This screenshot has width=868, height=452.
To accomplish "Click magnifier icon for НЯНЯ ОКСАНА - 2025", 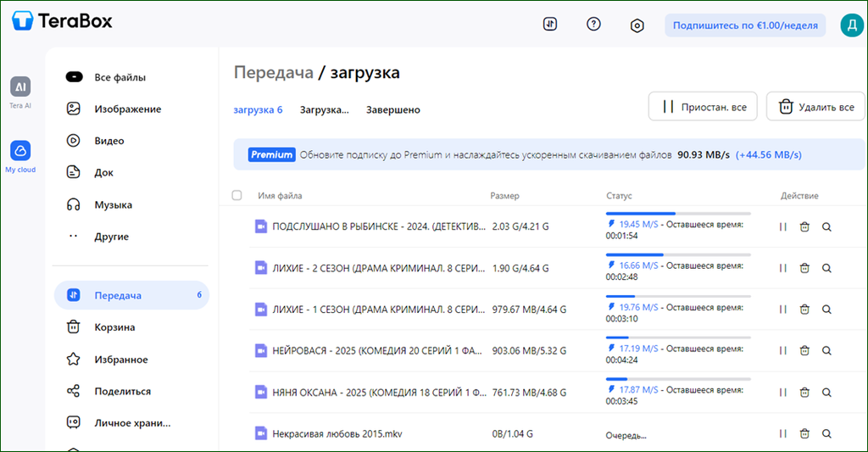I will pyautogui.click(x=826, y=392).
